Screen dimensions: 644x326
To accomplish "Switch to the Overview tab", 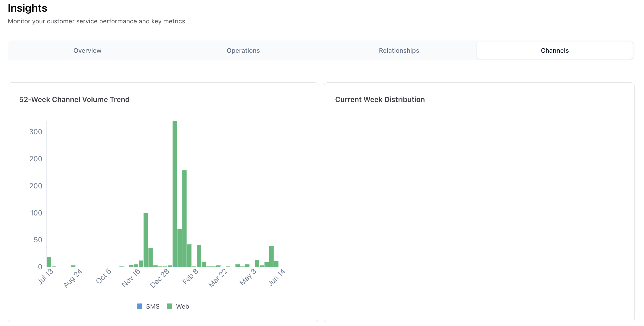I will coord(87,50).
